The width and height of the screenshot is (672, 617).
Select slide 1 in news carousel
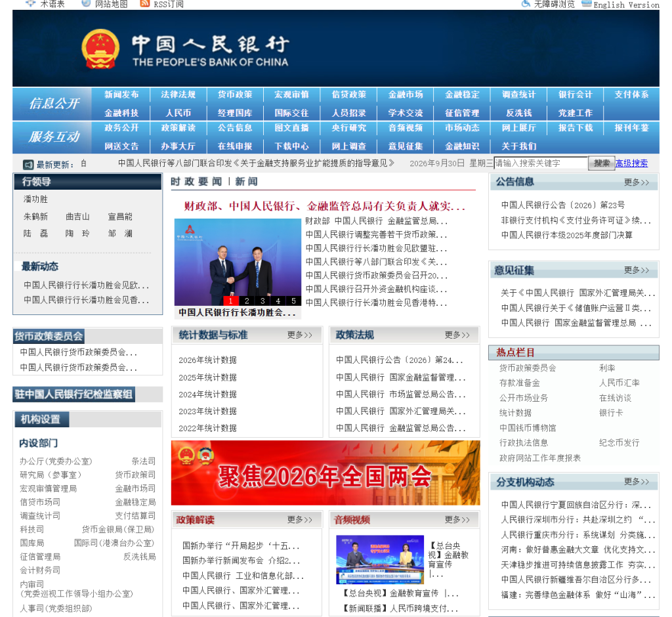(x=230, y=301)
